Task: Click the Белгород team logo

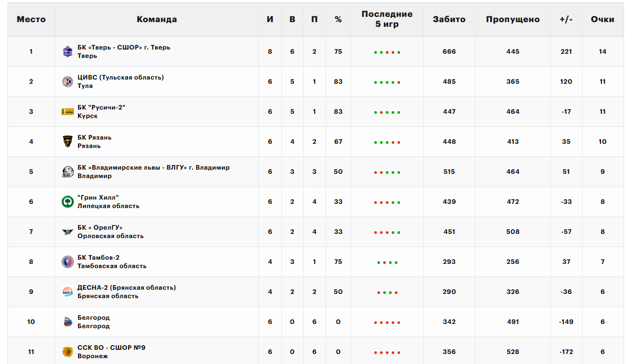Action: tap(67, 322)
